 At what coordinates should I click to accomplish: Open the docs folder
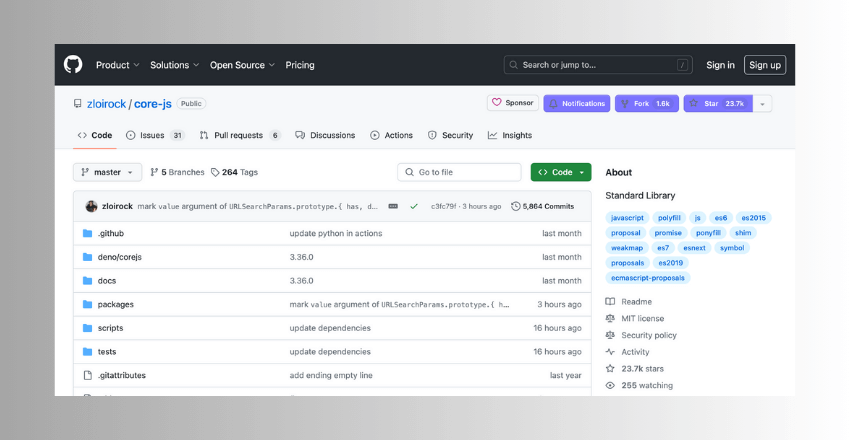pos(107,281)
